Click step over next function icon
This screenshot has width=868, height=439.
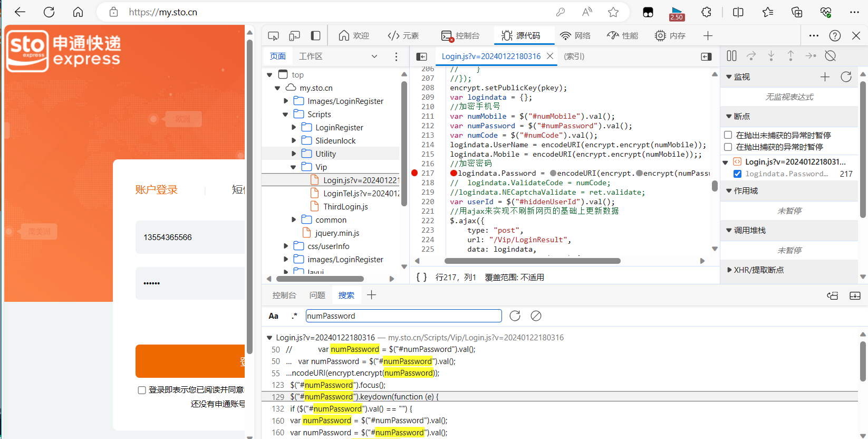pos(751,56)
